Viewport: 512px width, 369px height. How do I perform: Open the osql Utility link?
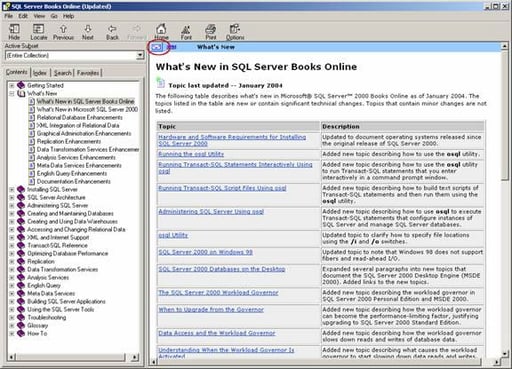pos(173,235)
